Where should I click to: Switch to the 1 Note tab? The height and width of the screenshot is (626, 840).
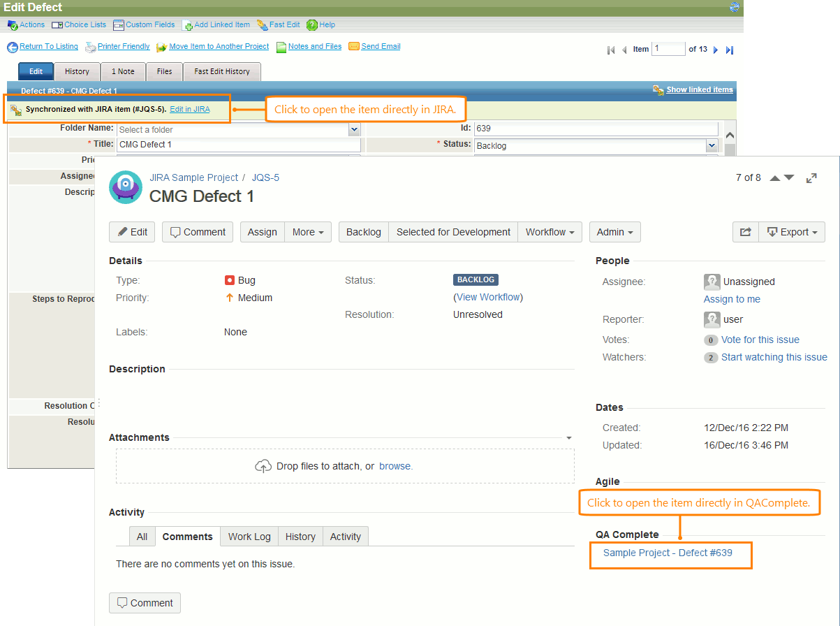(123, 71)
